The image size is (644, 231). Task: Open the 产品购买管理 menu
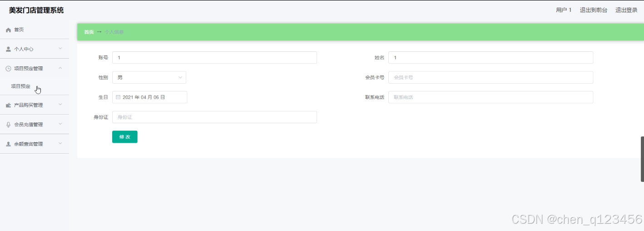pyautogui.click(x=35, y=105)
